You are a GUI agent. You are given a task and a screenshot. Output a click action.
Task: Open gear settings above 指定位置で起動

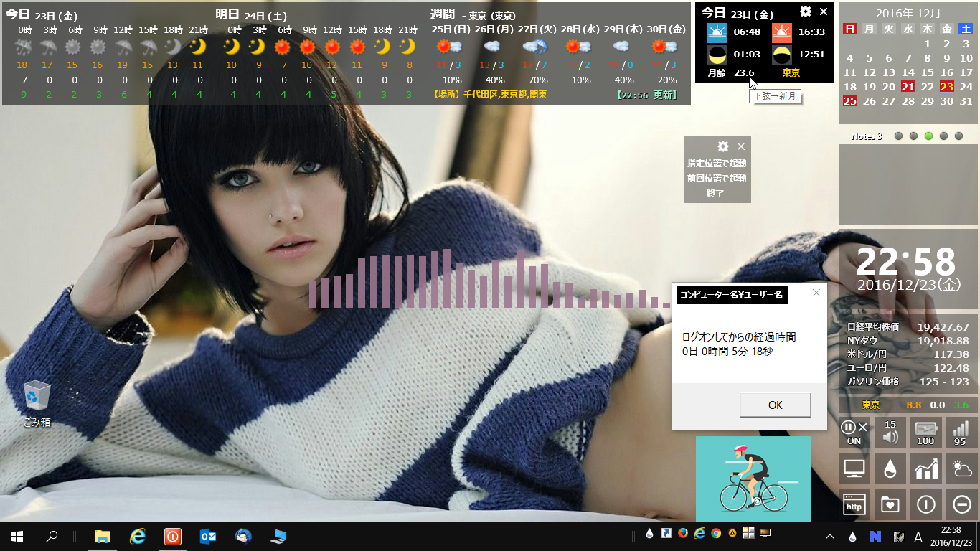(722, 146)
